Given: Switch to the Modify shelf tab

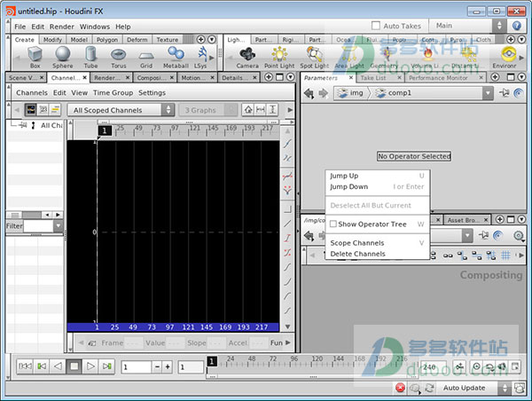Looking at the screenshot, I should (x=52, y=40).
